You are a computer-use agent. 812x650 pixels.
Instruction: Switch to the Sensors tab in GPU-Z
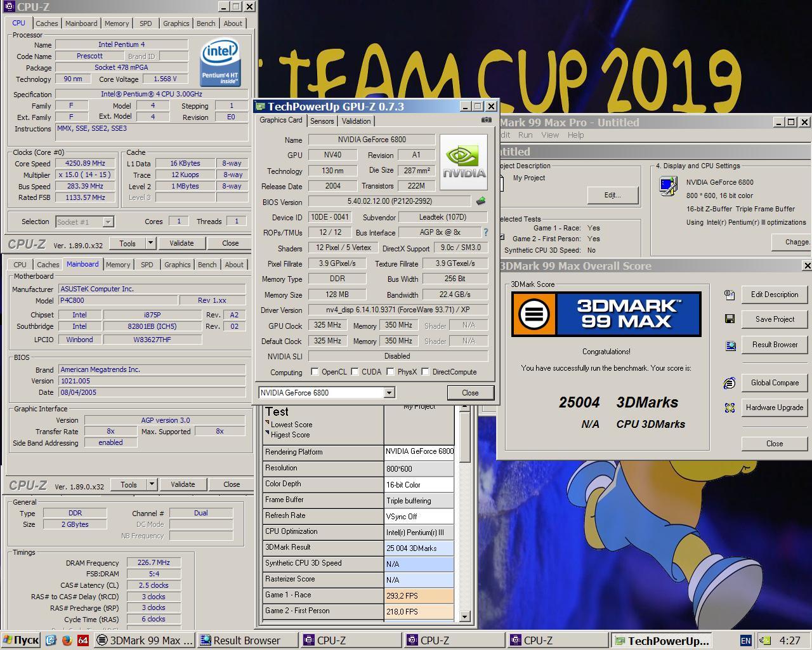click(322, 121)
